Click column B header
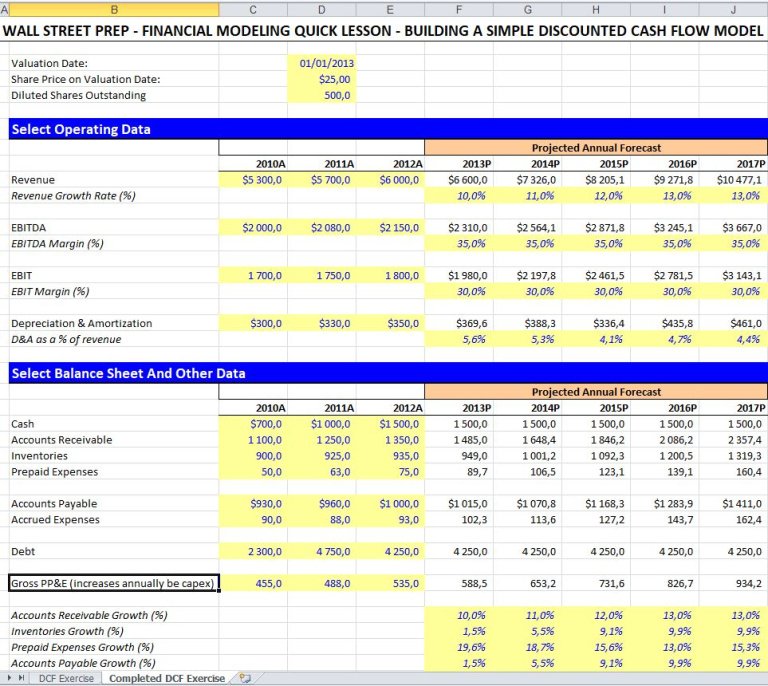Viewport: 768px width, 686px height. click(113, 9)
